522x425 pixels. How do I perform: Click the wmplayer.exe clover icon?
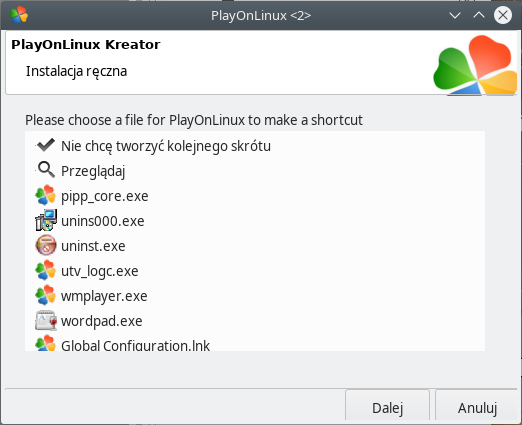46,295
